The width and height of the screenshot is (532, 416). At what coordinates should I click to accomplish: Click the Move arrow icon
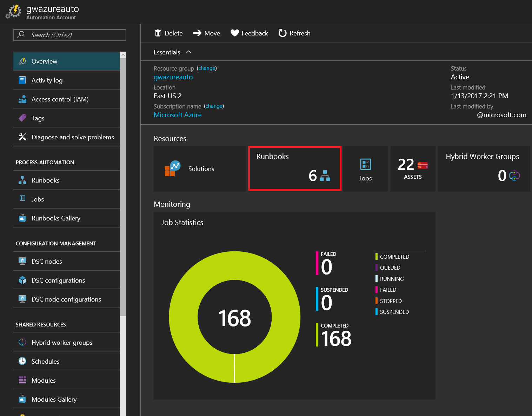pyautogui.click(x=197, y=33)
